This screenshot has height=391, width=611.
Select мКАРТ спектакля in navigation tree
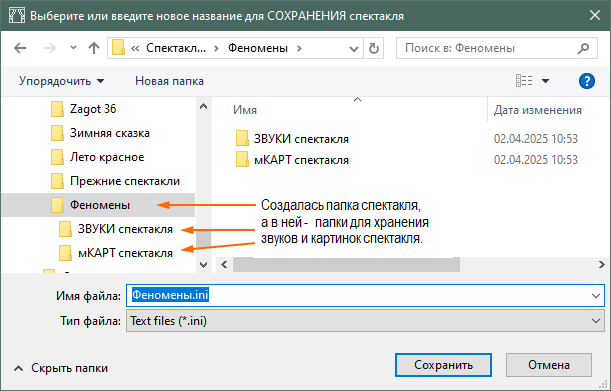point(125,253)
